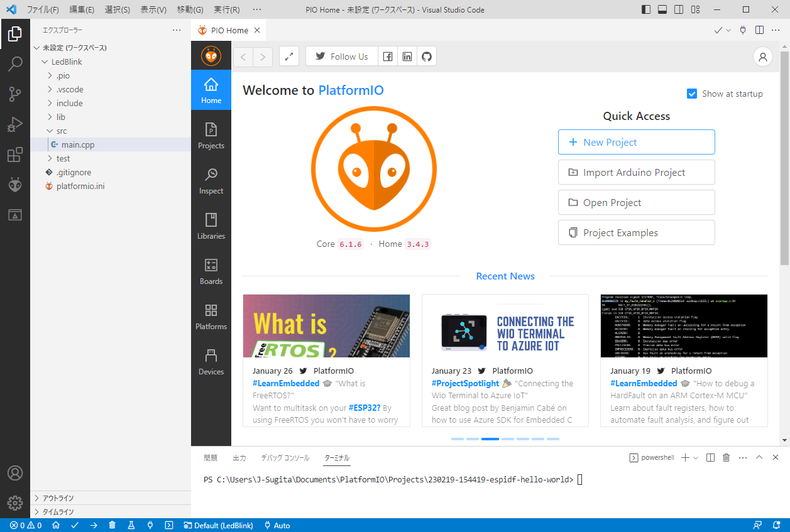Viewport: 790px width, 532px height.
Task: Go to Inspect in PIO Home sidebar
Action: pyautogui.click(x=211, y=181)
